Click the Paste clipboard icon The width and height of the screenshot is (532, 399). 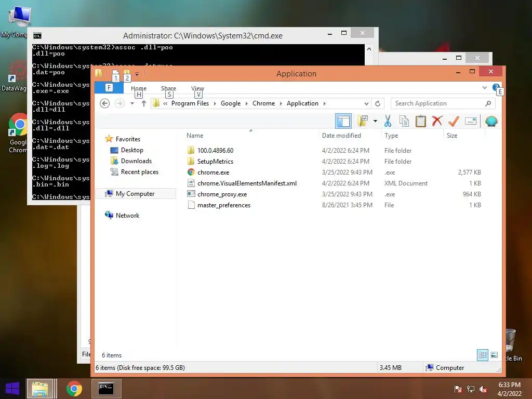[x=420, y=121]
